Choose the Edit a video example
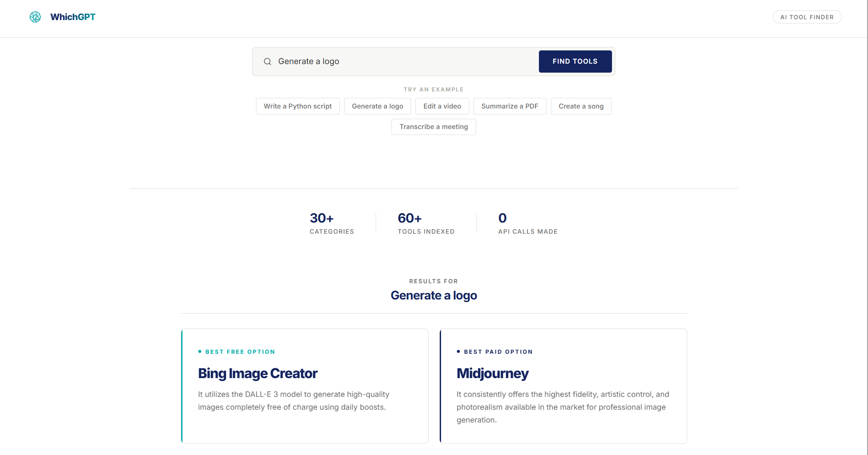Viewport: 868px width, 455px height. coord(442,106)
